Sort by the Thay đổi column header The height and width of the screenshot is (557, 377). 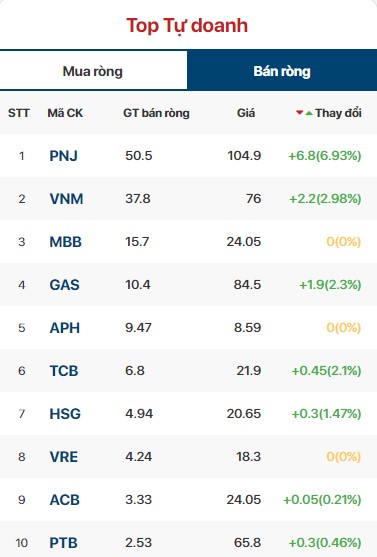click(338, 113)
